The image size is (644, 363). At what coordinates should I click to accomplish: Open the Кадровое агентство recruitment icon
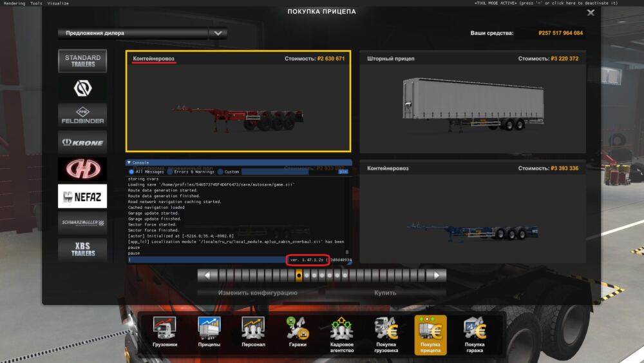[341, 333]
